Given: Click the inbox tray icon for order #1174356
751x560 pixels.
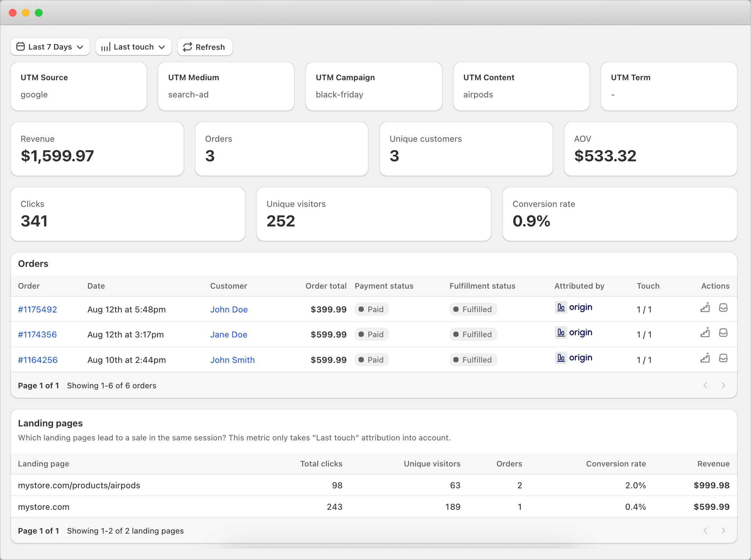Looking at the screenshot, I should click(x=723, y=333).
